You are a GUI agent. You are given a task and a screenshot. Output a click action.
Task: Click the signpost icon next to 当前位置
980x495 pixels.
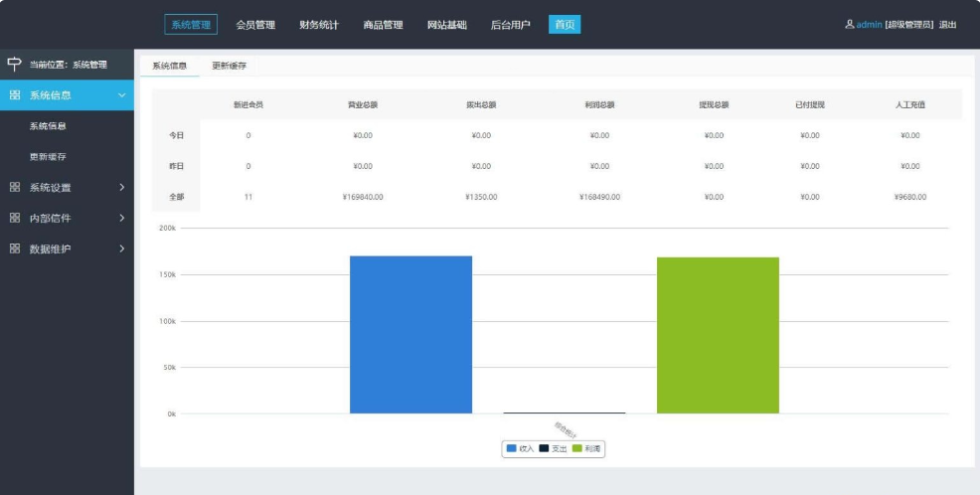click(14, 65)
